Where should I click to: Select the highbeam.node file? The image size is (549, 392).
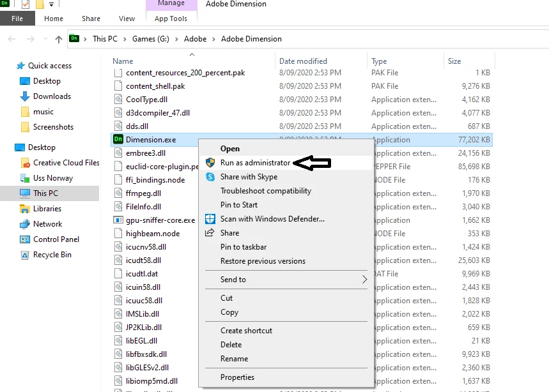pos(155,233)
